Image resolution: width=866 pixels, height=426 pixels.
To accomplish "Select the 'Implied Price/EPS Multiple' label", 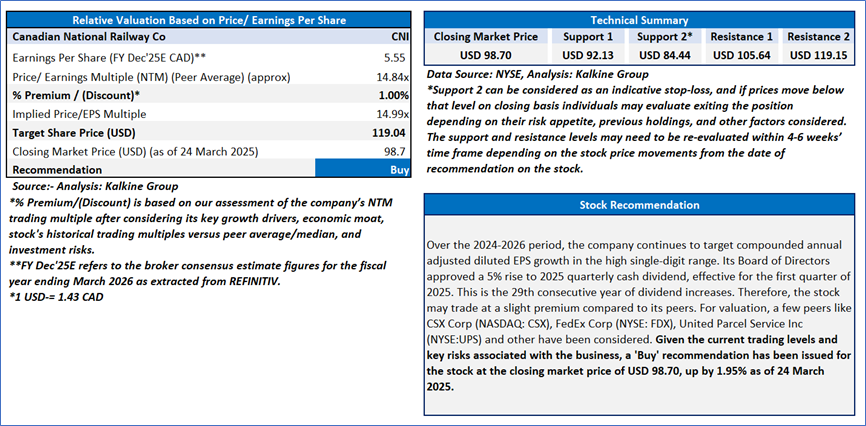I will pyautogui.click(x=79, y=114).
